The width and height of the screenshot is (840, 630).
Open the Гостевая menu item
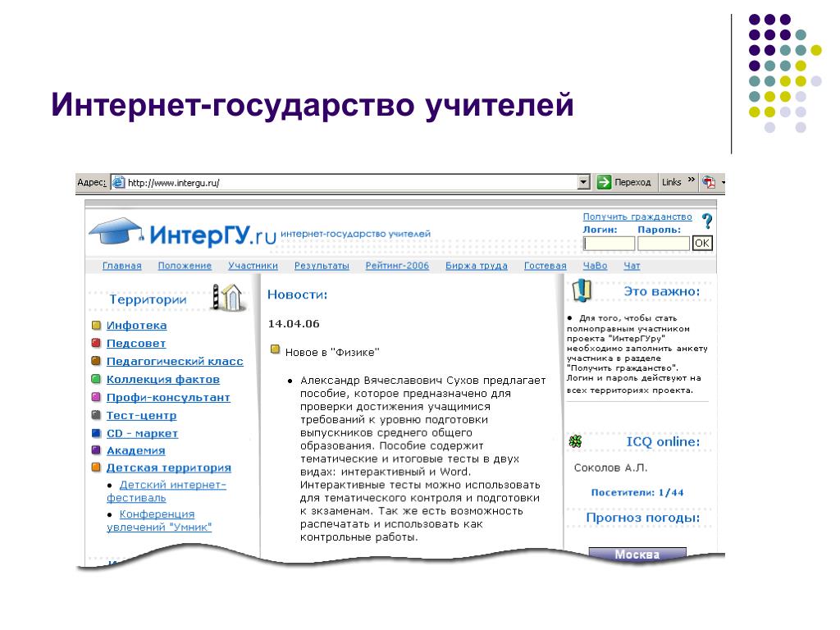(x=545, y=266)
